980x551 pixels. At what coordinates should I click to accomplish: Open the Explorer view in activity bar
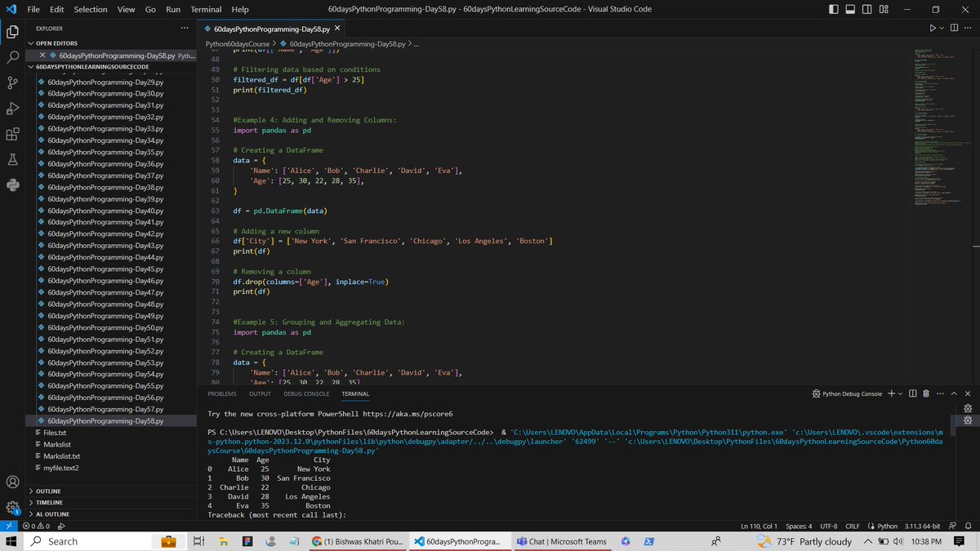pyautogui.click(x=12, y=32)
